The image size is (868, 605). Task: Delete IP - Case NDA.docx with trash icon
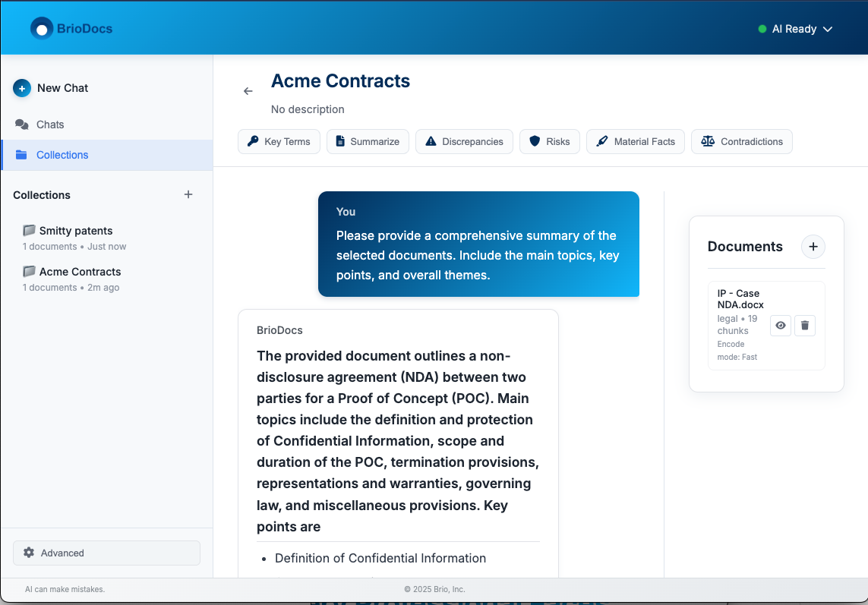[804, 325]
